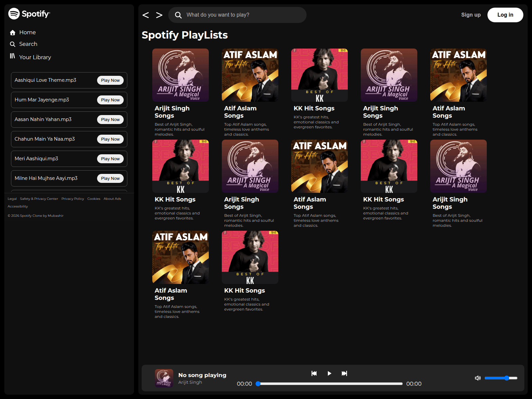Select the 'Meri Aashiqui.mp3' song name
The width and height of the screenshot is (532, 399).
(x=36, y=159)
